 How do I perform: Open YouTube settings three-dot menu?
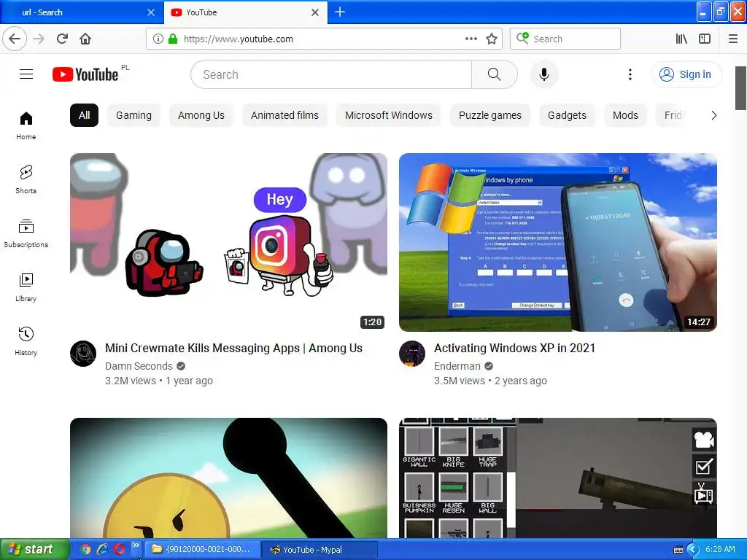coord(630,75)
